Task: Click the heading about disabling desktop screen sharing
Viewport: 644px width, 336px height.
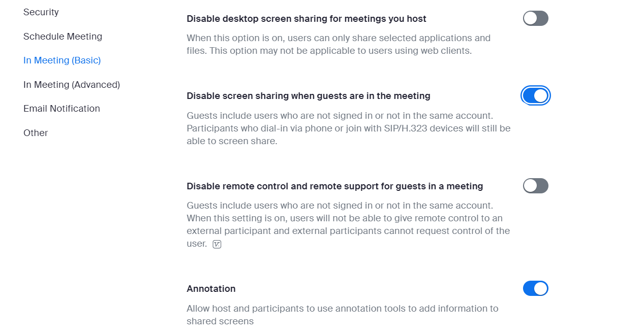Action: point(306,18)
